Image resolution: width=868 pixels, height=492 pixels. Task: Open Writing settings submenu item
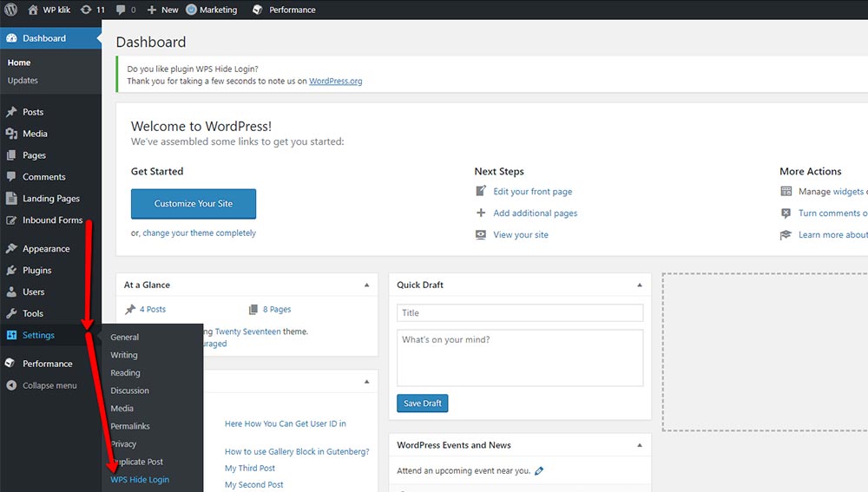pyautogui.click(x=124, y=355)
